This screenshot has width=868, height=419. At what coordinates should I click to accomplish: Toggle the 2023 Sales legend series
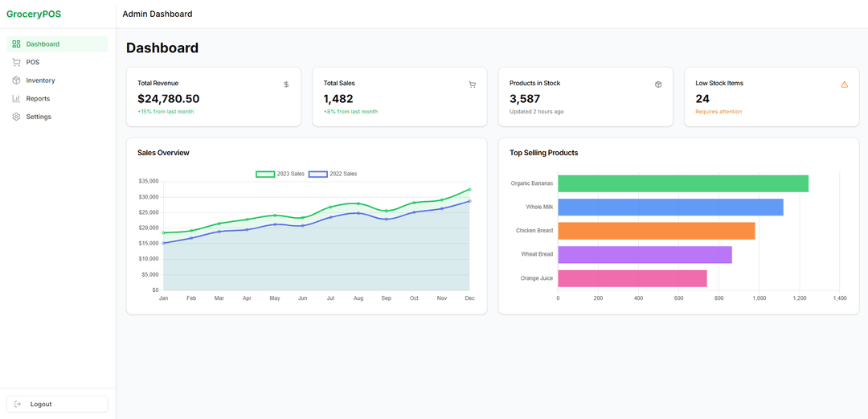tap(280, 174)
